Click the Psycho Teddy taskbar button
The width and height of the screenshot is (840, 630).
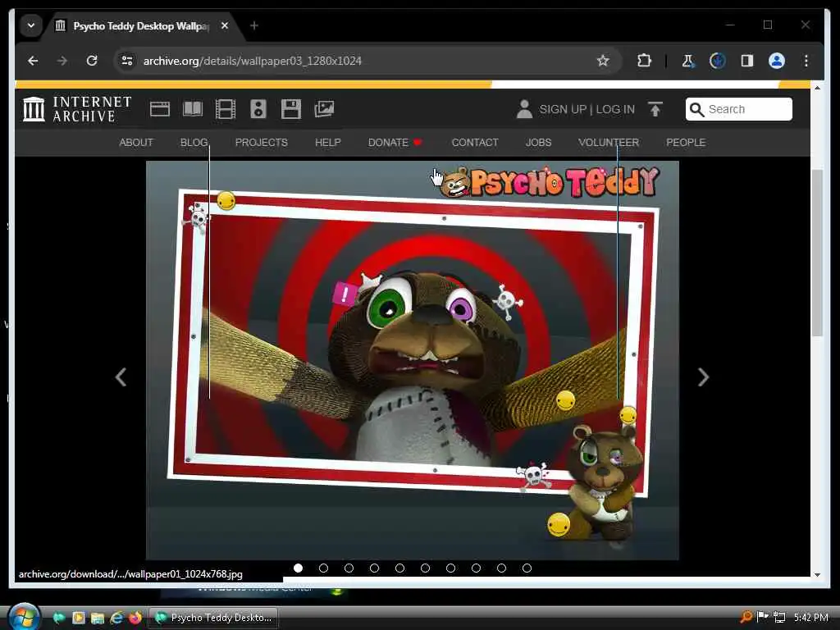click(x=213, y=618)
